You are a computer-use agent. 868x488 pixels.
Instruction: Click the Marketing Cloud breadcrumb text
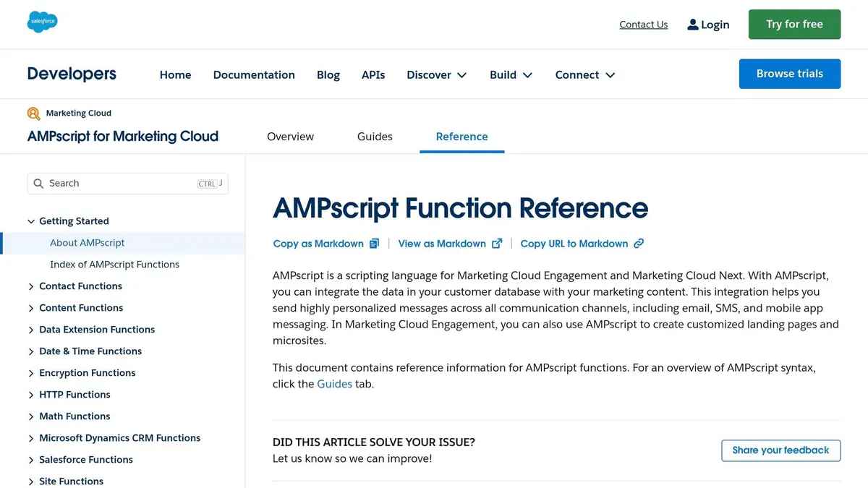(x=79, y=114)
